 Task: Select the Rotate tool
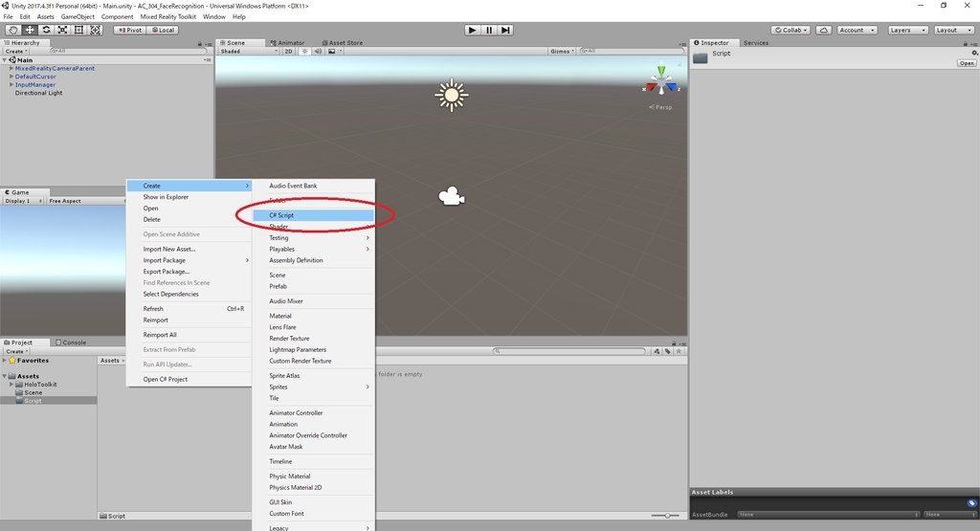(46, 30)
